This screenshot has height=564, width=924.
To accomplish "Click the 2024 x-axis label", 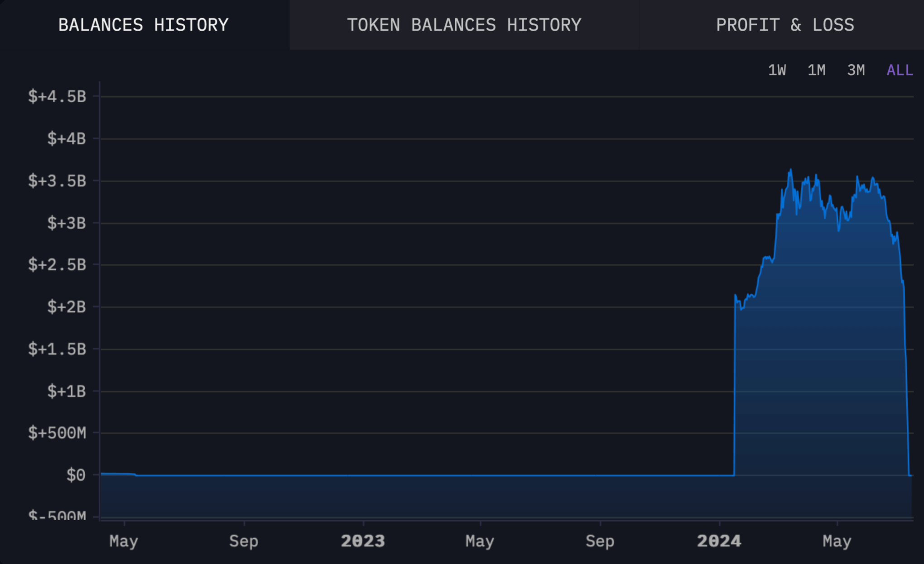I will point(719,541).
